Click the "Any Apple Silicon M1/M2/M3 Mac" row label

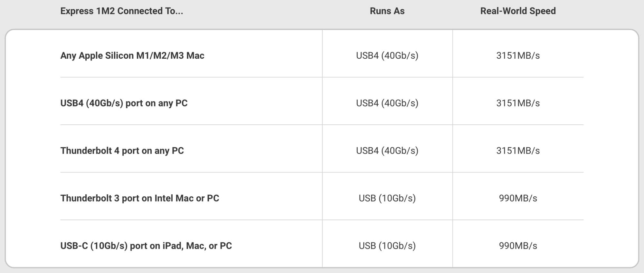pyautogui.click(x=132, y=55)
